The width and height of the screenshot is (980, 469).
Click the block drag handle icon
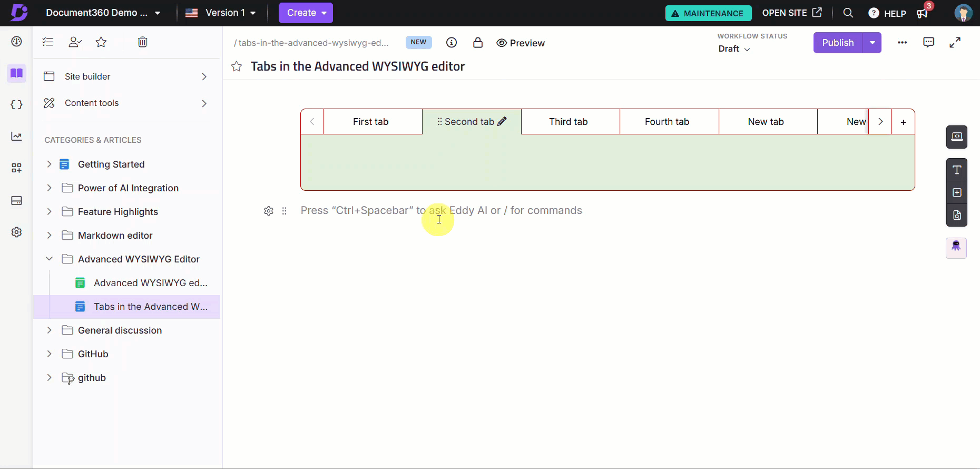285,211
